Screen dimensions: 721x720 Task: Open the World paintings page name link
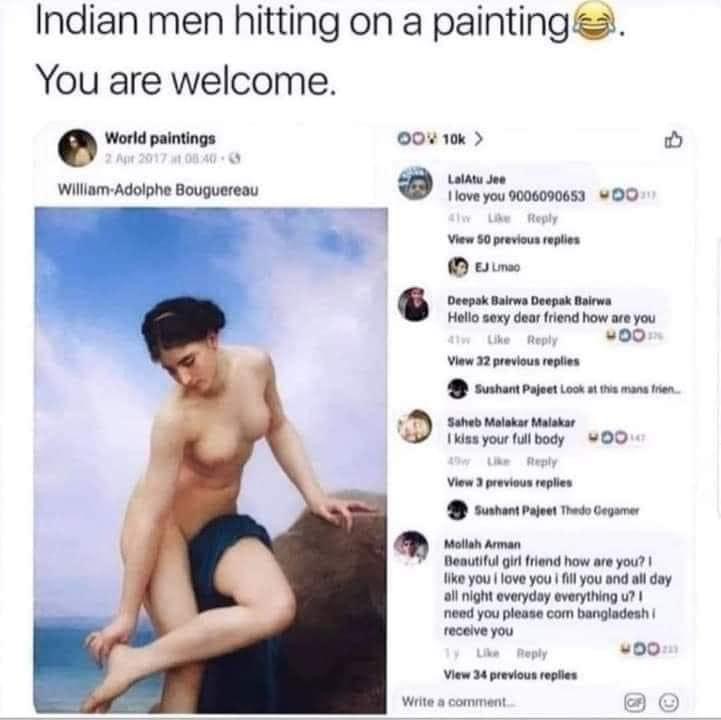tap(160, 138)
